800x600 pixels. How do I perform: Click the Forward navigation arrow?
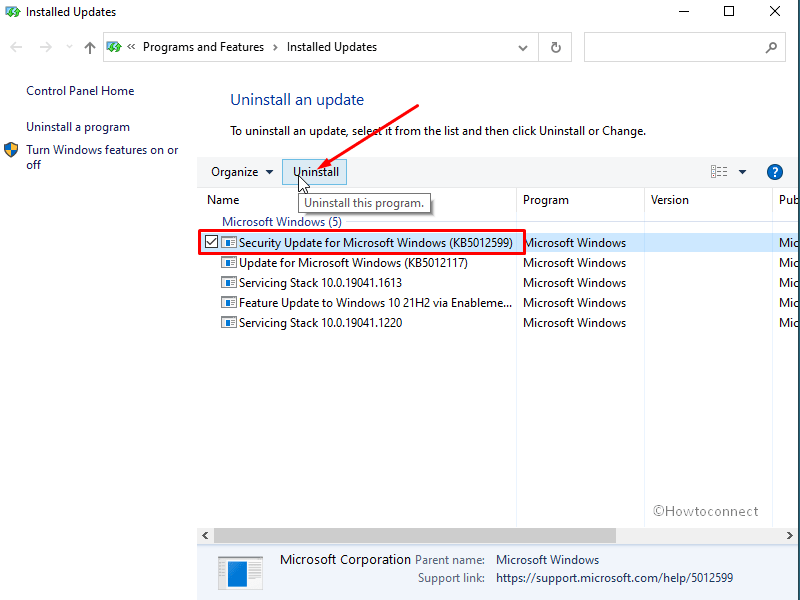pyautogui.click(x=46, y=47)
